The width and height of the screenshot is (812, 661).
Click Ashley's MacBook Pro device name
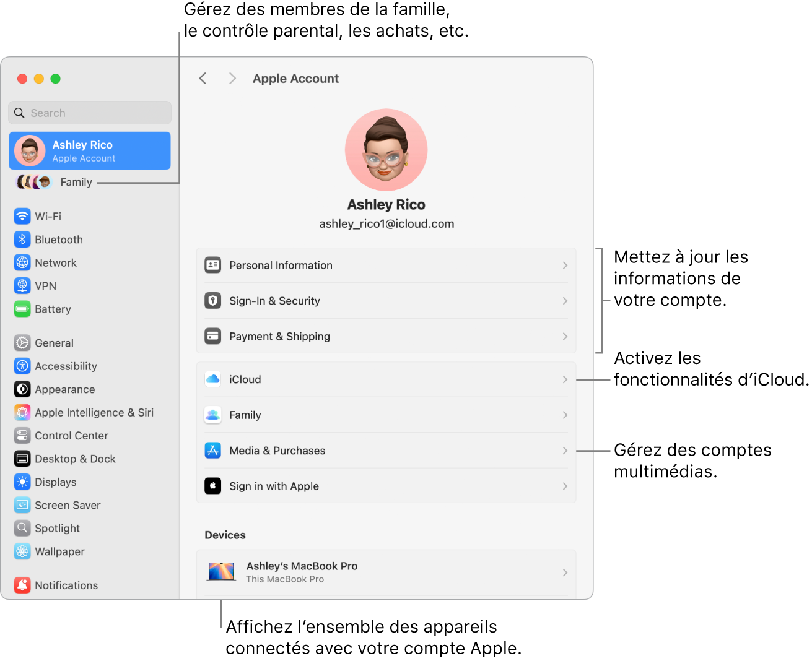302,566
